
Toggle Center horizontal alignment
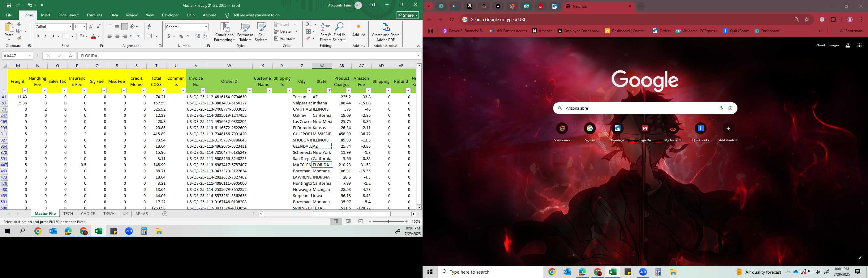(x=117, y=36)
